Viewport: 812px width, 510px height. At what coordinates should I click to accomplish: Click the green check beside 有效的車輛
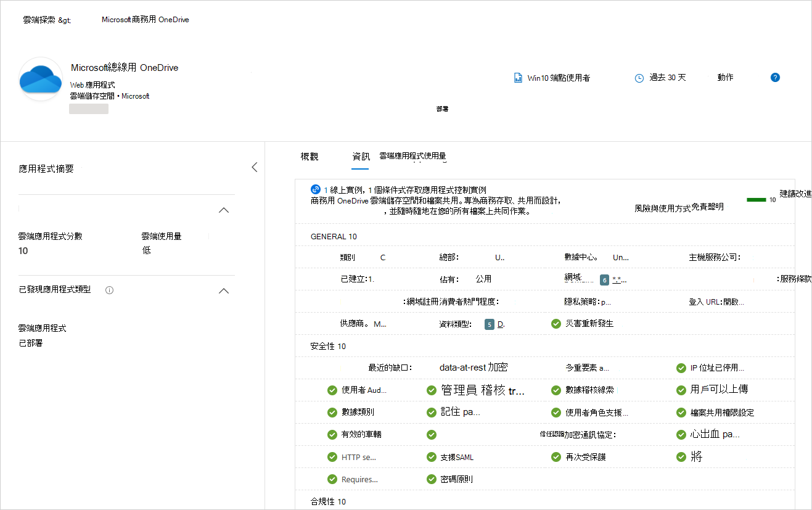point(332,435)
